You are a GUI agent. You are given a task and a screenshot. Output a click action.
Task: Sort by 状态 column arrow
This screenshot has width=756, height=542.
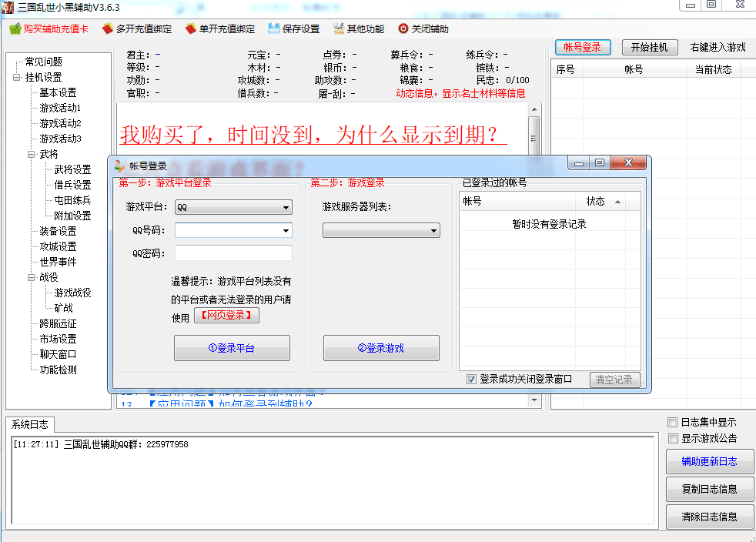point(617,202)
